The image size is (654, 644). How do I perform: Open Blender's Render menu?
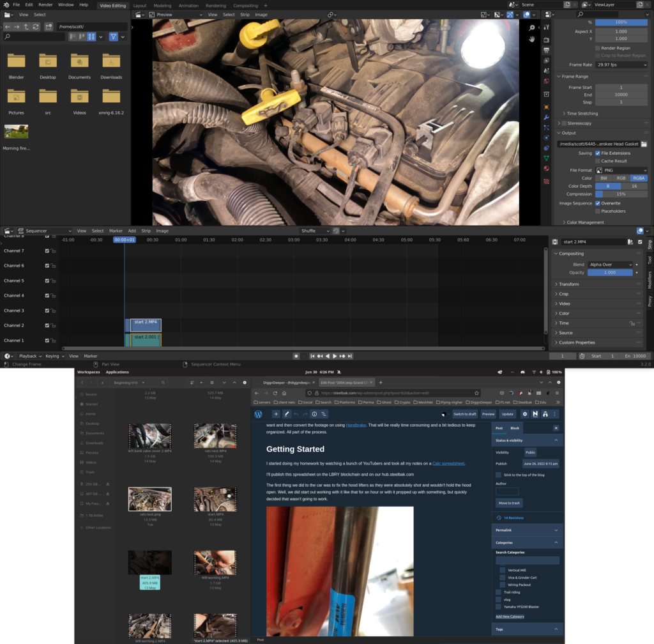click(45, 4)
